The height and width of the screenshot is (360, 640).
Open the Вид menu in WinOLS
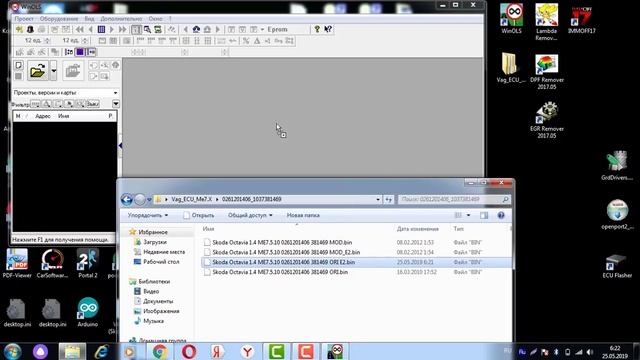click(89, 19)
